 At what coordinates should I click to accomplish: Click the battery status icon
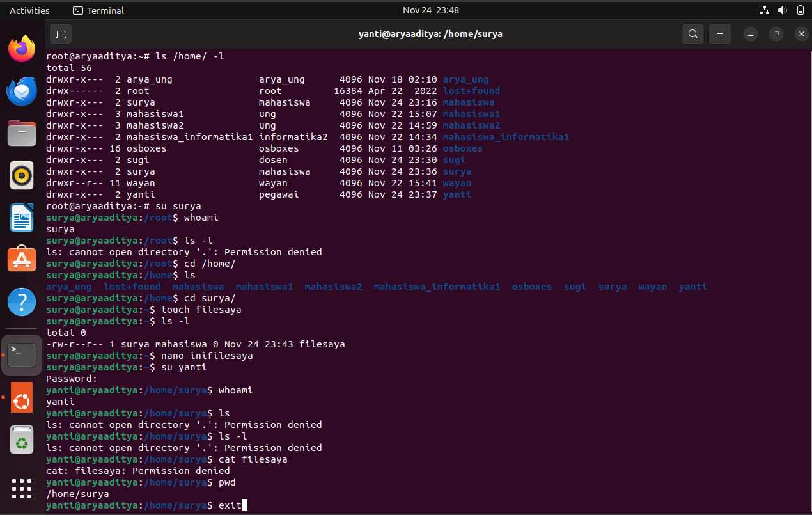800,10
